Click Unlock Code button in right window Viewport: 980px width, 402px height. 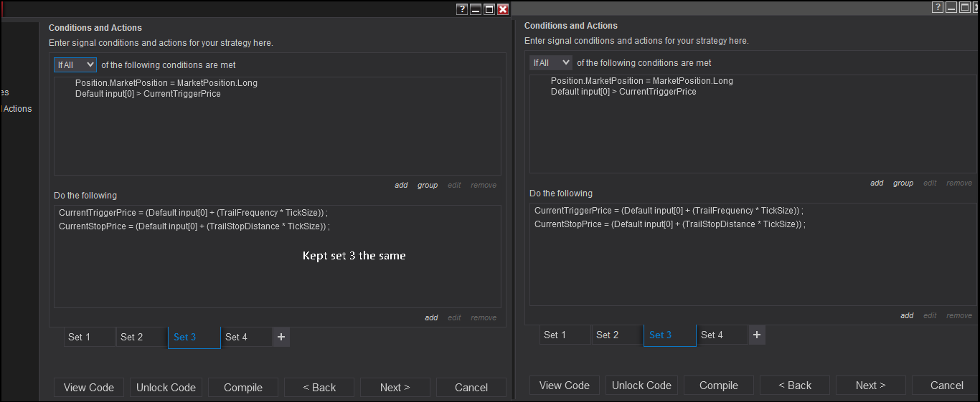(x=641, y=386)
